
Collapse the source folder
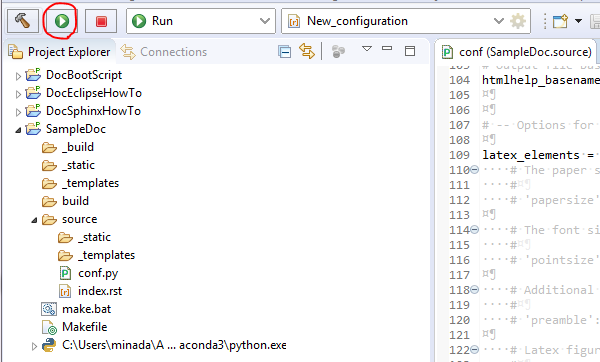click(34, 220)
